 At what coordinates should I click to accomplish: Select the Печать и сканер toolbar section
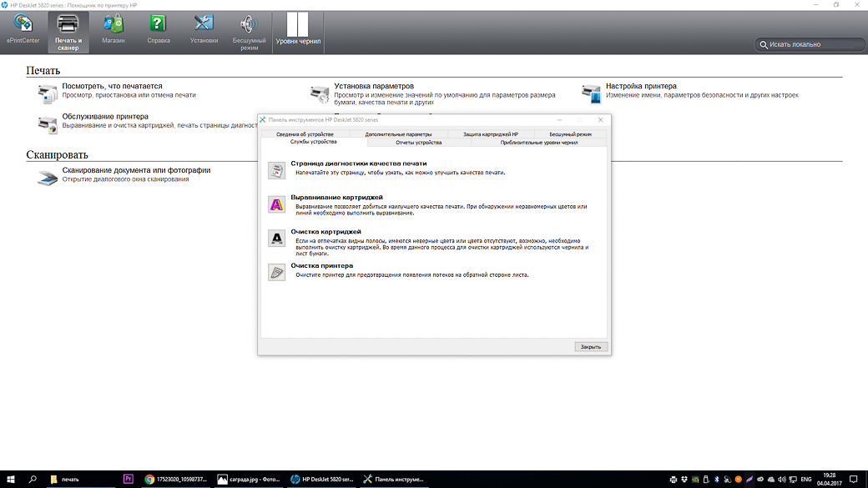click(68, 32)
